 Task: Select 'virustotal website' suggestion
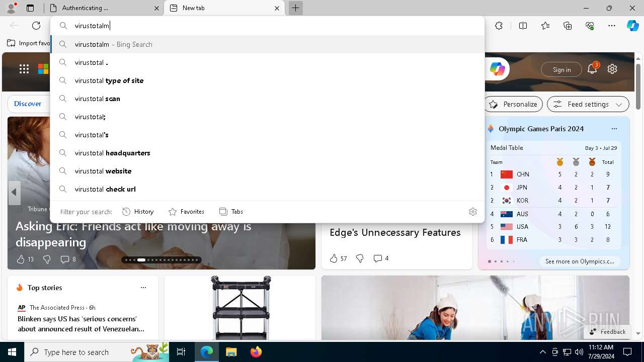coord(267,171)
